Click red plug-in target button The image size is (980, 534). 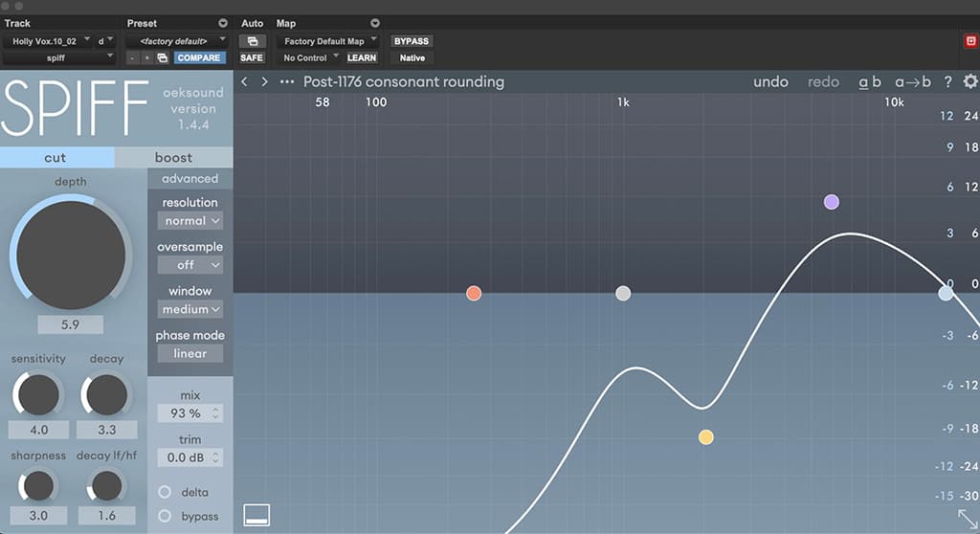click(x=970, y=41)
